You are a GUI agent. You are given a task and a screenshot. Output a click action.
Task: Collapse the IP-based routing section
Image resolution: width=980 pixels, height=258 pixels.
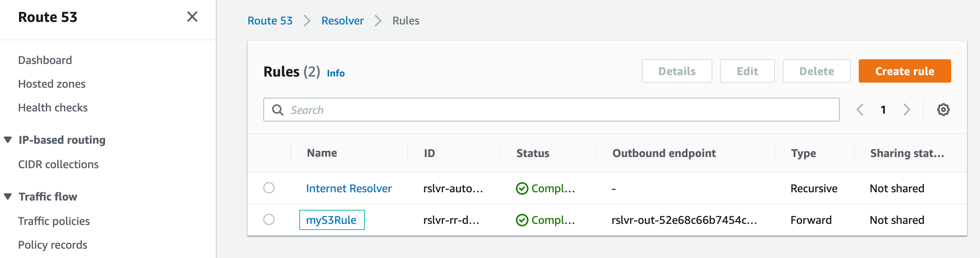click(8, 140)
